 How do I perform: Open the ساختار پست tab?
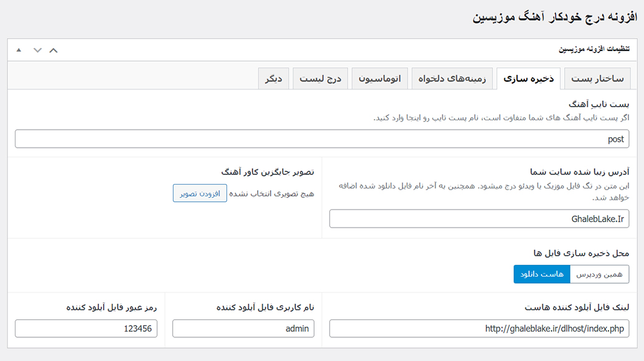click(x=597, y=79)
